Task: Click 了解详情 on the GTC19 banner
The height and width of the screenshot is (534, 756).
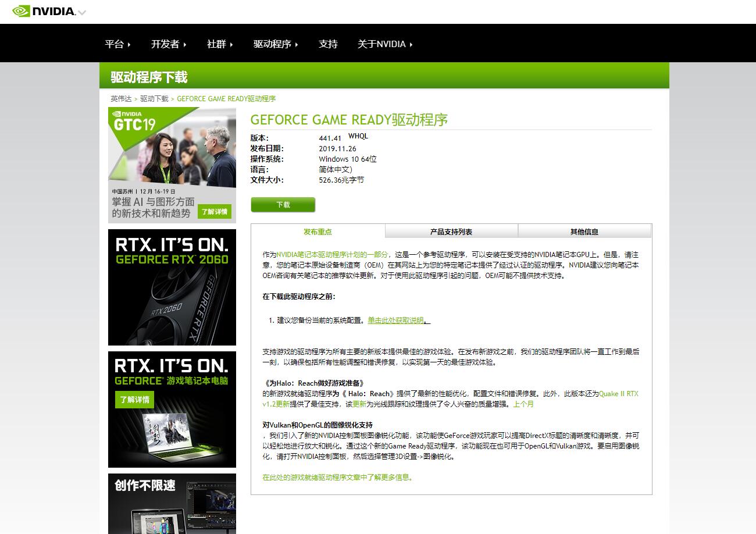Action: (x=215, y=212)
